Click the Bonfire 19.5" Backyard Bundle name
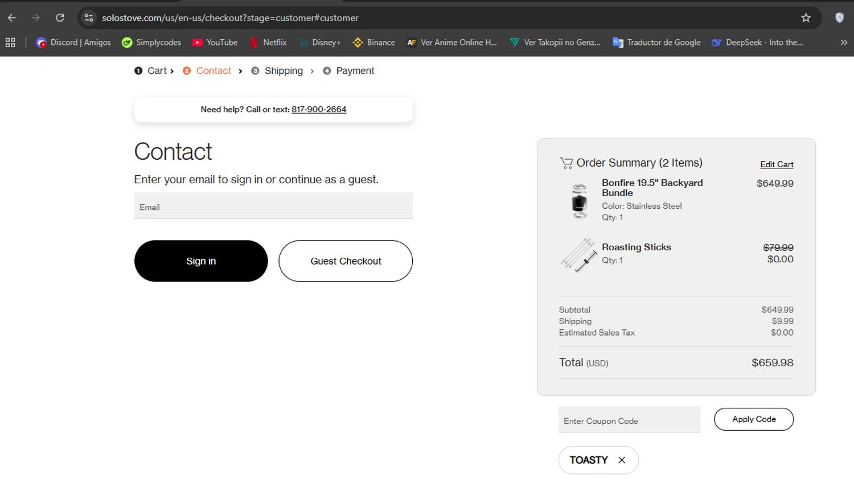 point(652,188)
